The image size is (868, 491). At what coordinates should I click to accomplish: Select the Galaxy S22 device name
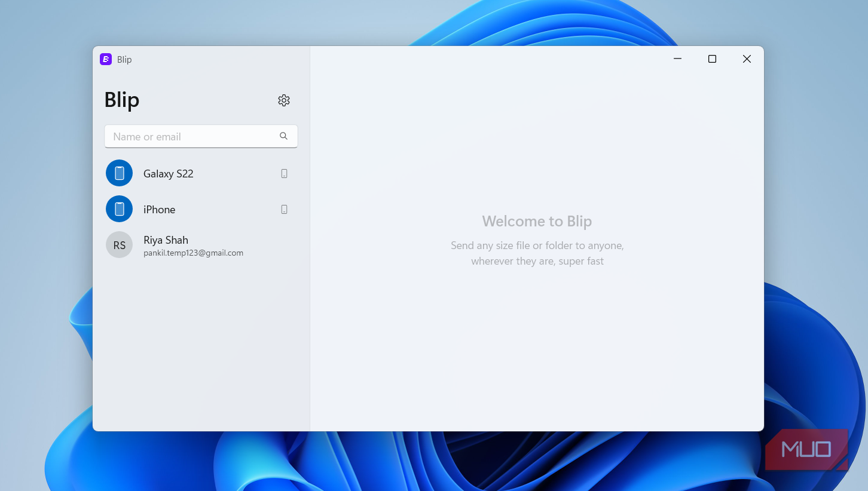[x=169, y=174]
